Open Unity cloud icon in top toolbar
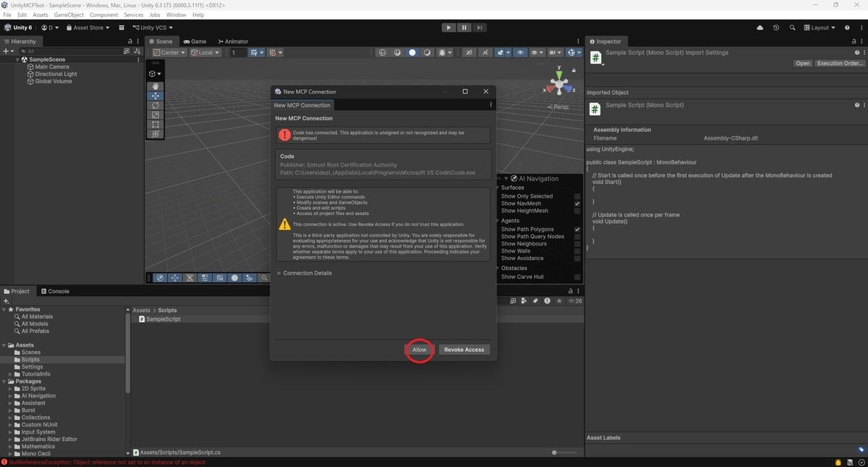This screenshot has width=868, height=467. click(759, 28)
